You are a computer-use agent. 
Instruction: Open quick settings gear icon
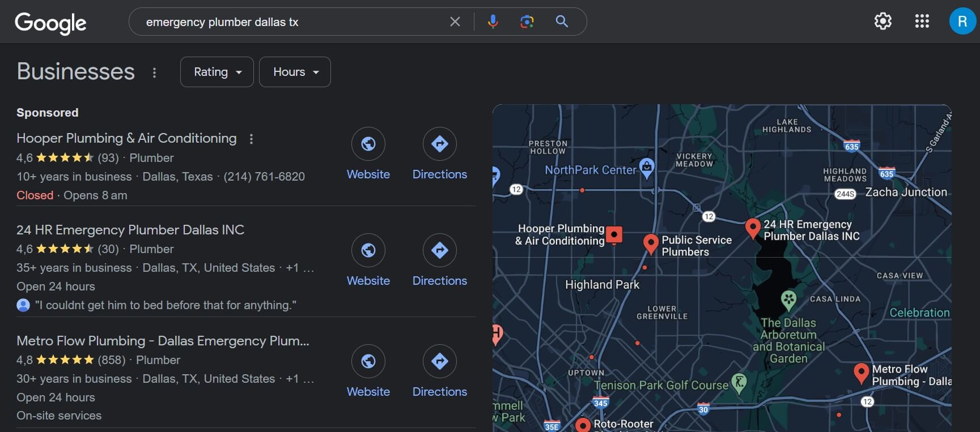click(883, 22)
